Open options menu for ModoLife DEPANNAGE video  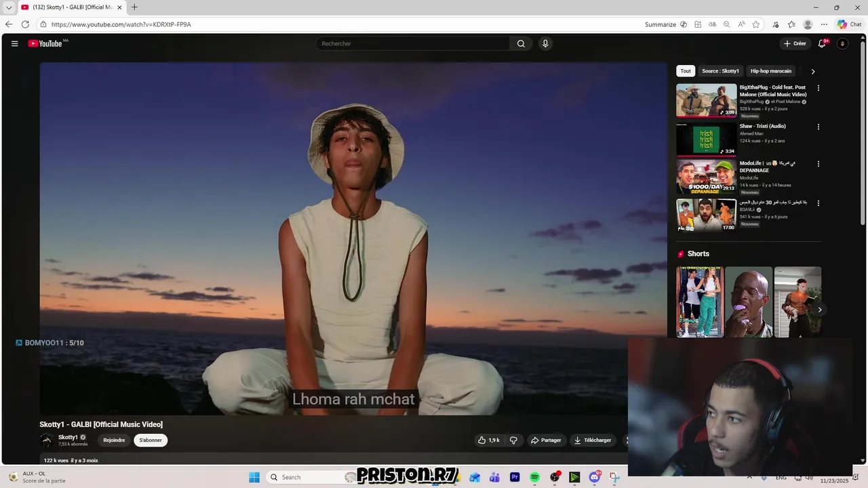coord(818,164)
